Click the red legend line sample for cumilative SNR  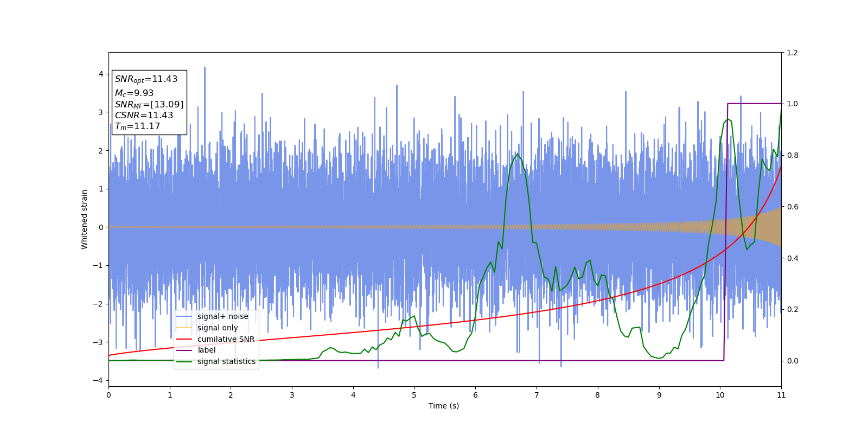click(x=184, y=339)
